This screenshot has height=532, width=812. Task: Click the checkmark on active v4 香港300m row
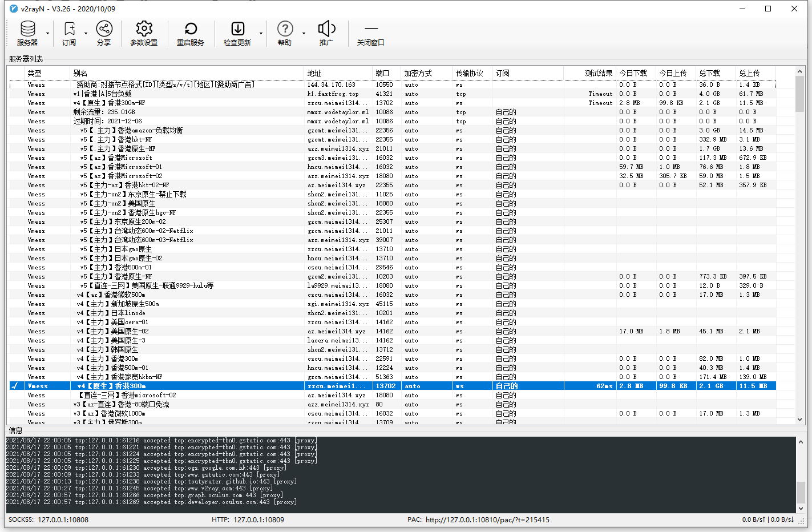click(15, 386)
